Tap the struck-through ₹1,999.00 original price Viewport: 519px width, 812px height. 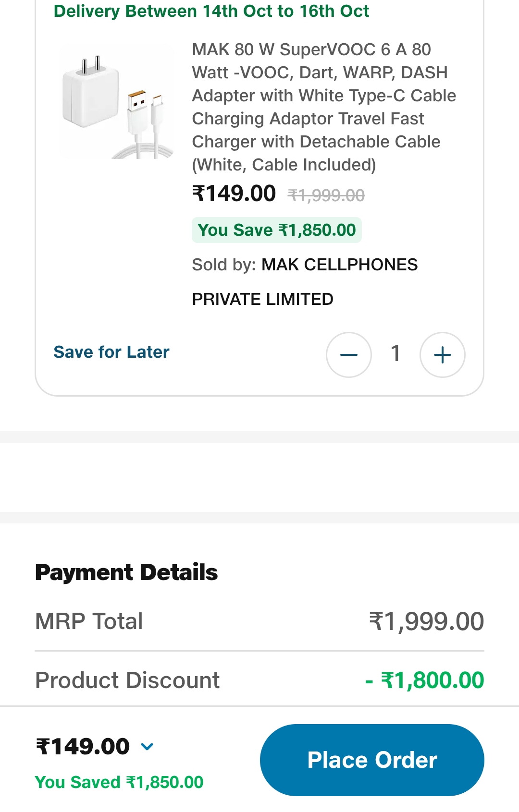pyautogui.click(x=326, y=195)
